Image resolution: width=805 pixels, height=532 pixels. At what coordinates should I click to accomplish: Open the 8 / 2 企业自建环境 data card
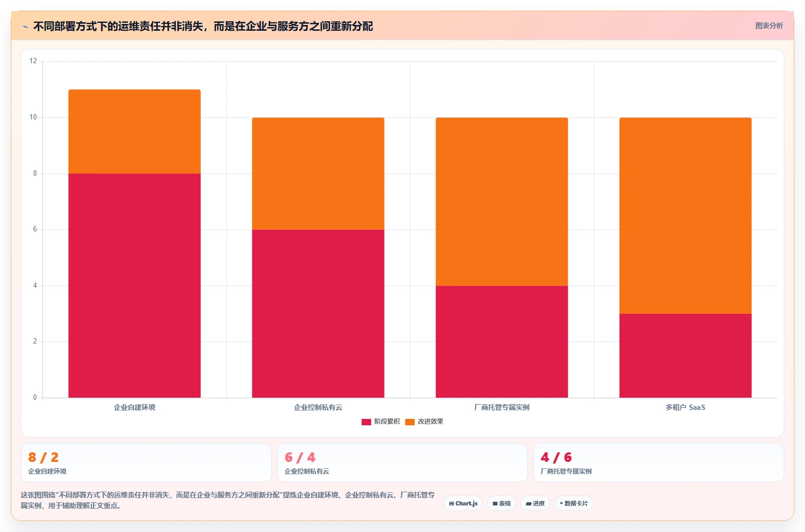[x=146, y=462]
